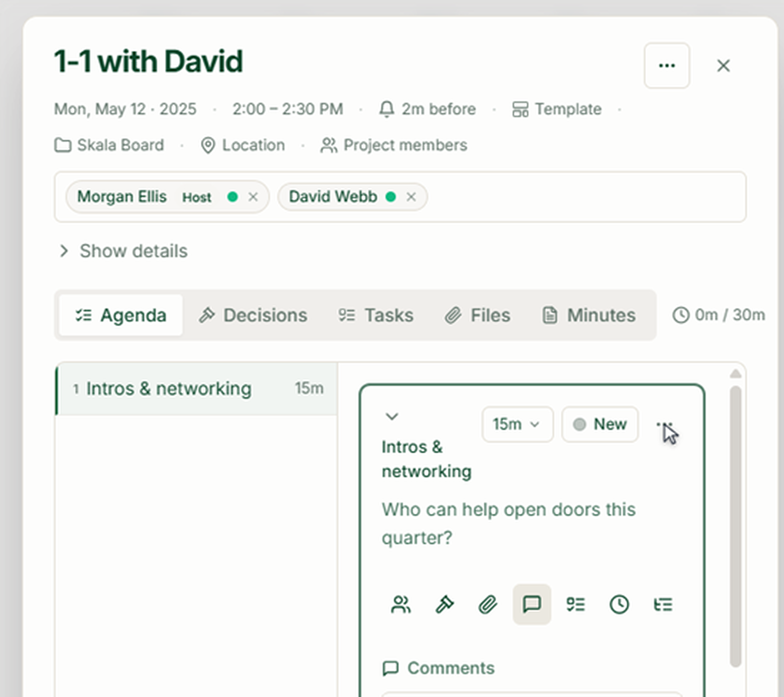The width and height of the screenshot is (784, 697).
Task: Click the attendees input field empty area
Action: pos(587,197)
